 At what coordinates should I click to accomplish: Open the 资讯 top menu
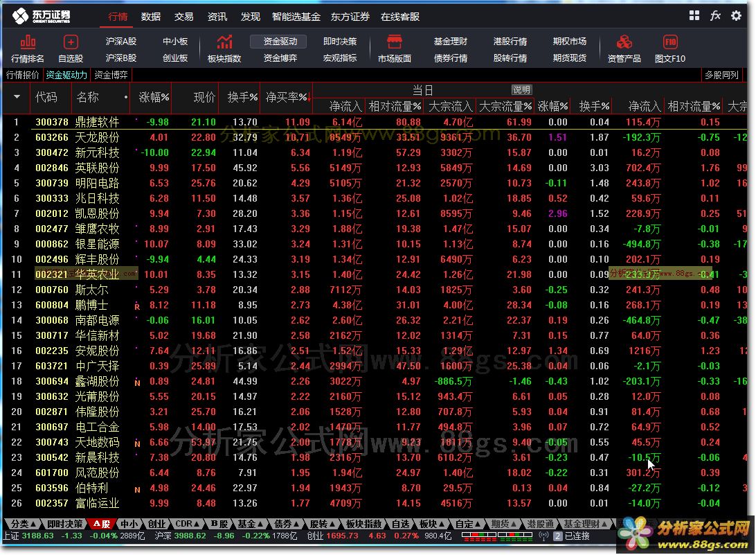click(x=217, y=17)
